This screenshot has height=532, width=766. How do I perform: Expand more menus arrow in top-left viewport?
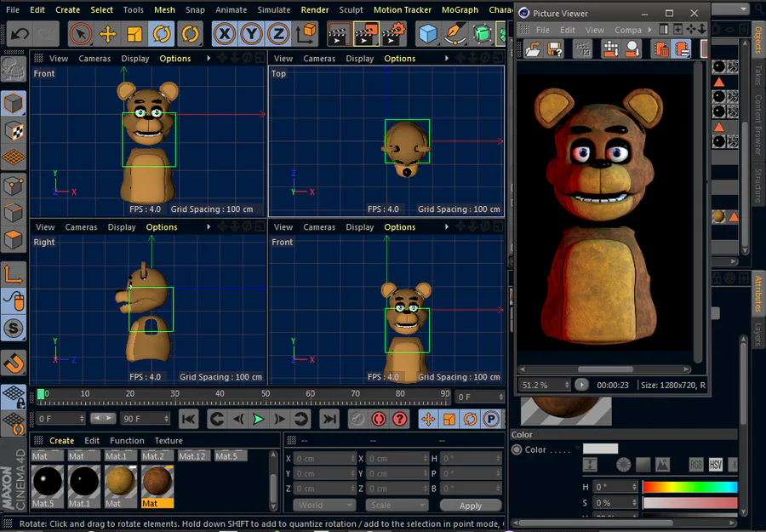point(209,58)
